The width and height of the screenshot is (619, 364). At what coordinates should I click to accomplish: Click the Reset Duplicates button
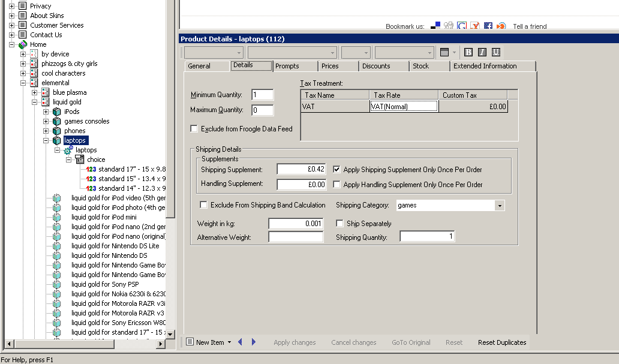(501, 342)
